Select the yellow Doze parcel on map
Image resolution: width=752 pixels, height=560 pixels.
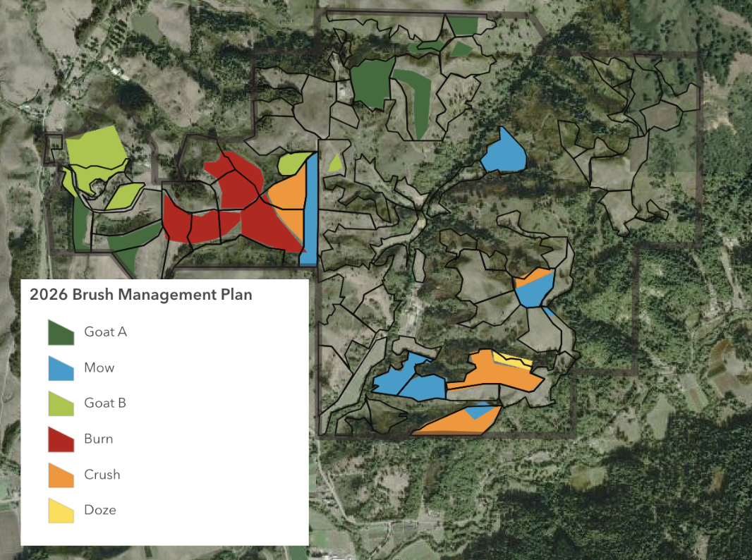[x=512, y=360]
